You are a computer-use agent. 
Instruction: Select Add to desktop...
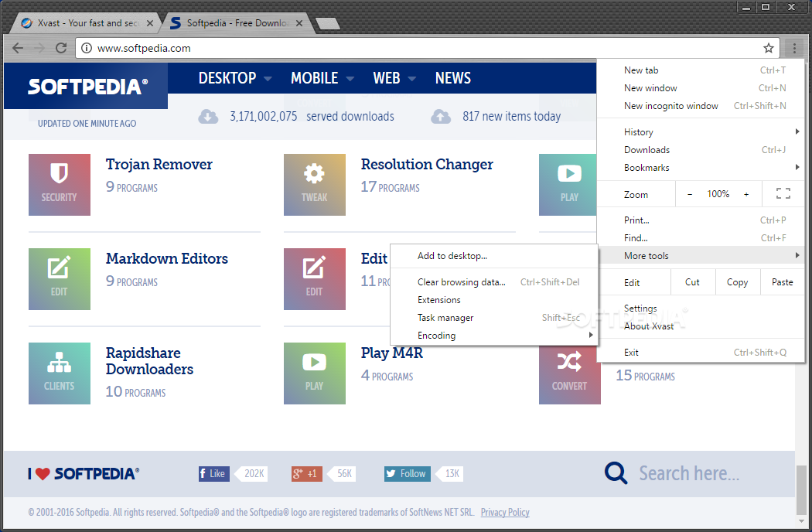click(494, 256)
